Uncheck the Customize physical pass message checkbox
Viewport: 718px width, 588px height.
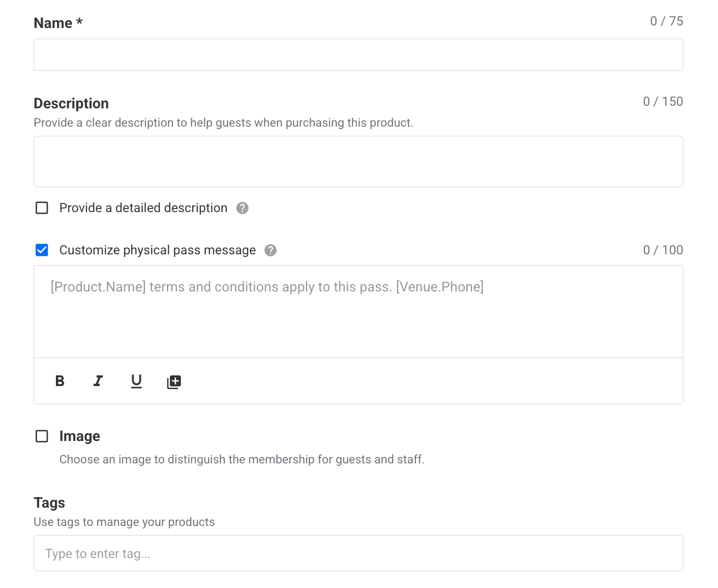[42, 250]
